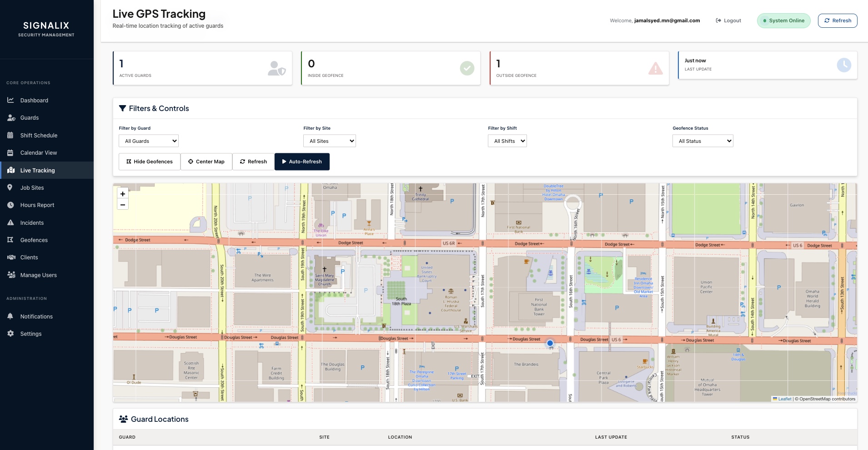This screenshot has height=450, width=868.
Task: Open the Geofence Status dropdown
Action: click(x=702, y=141)
